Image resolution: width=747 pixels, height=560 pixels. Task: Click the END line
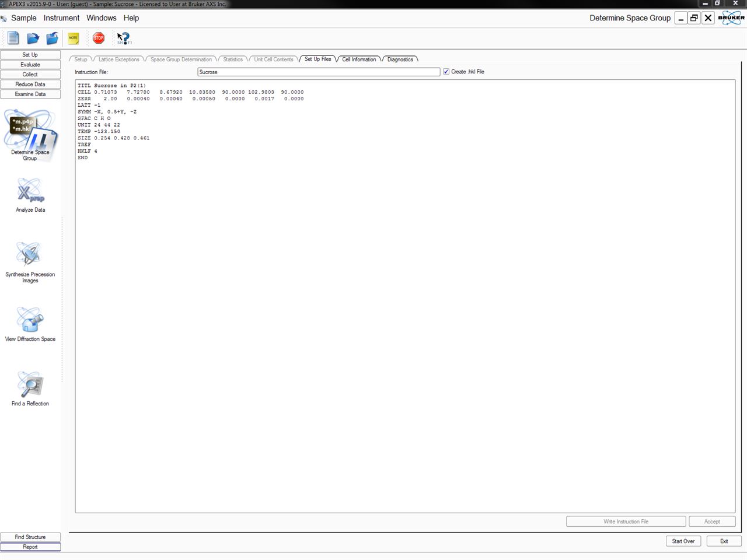coord(83,157)
